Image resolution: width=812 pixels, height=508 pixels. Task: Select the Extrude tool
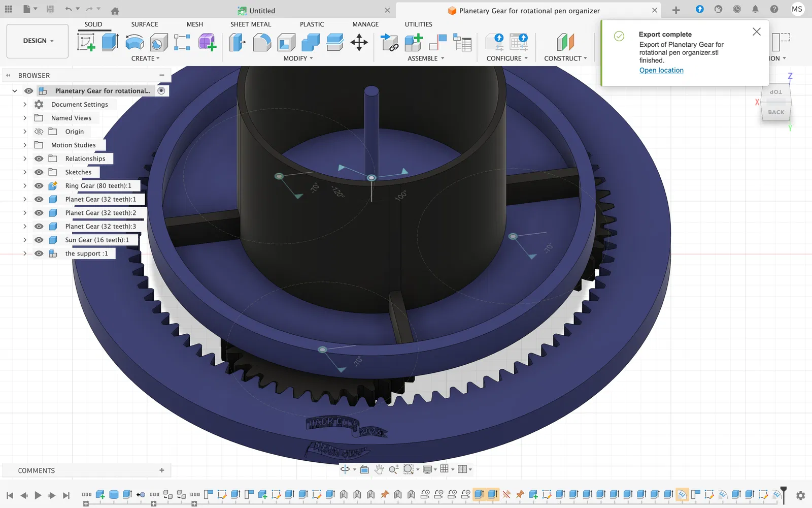(x=110, y=42)
